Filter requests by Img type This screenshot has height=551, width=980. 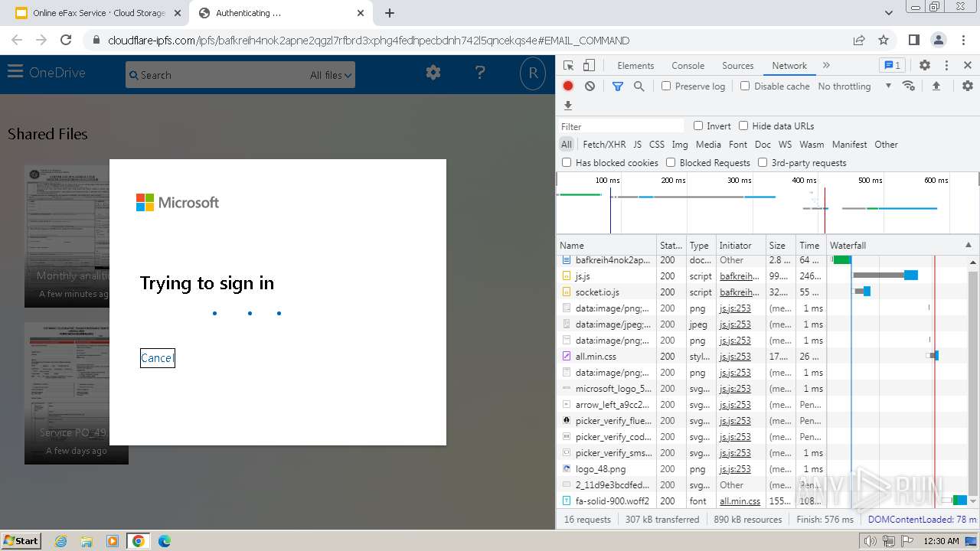tap(680, 145)
